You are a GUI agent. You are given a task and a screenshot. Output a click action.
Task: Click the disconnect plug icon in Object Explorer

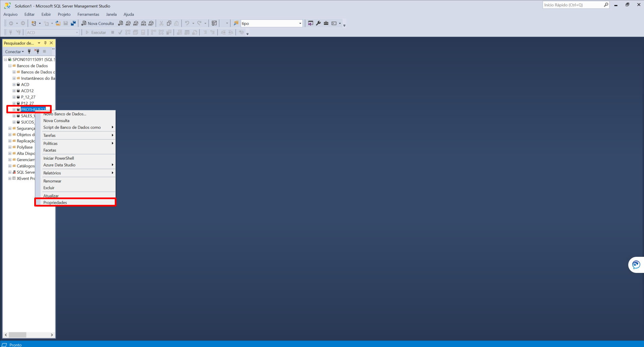(37, 51)
